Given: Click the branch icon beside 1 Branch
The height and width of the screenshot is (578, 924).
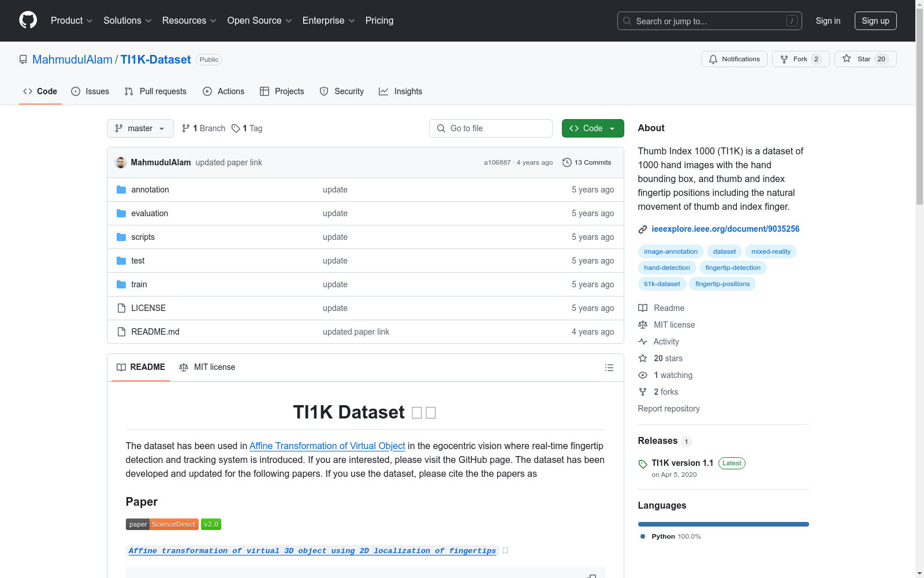Looking at the screenshot, I should [186, 128].
